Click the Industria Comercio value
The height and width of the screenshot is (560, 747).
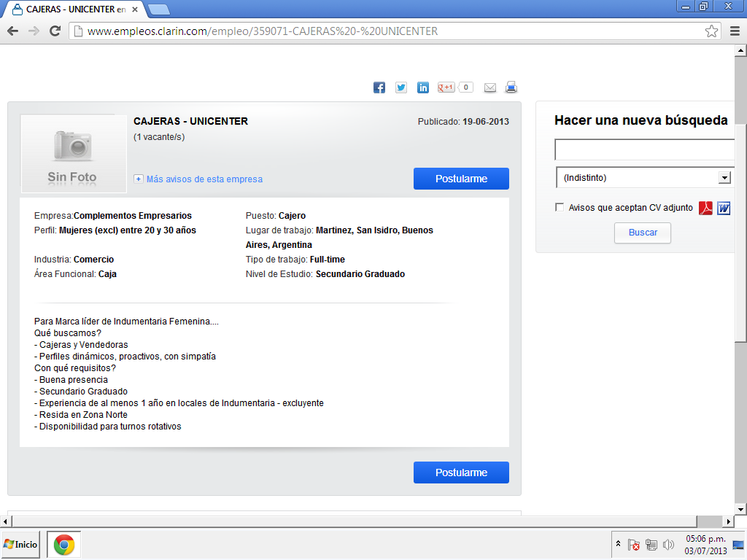tap(94, 260)
